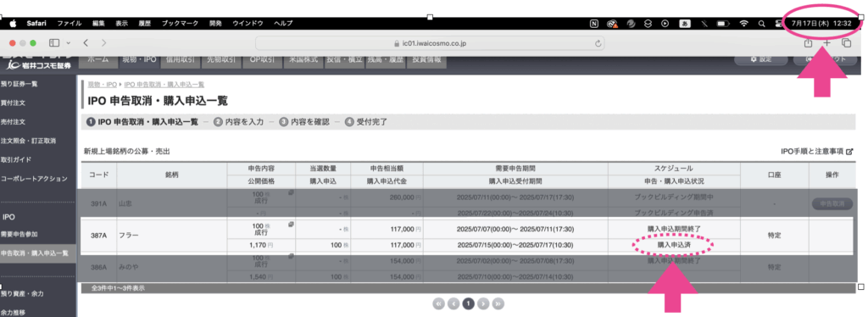Select the 残高・履歴 navigation tab
Viewport: 868px width, 317px height.
[386, 60]
